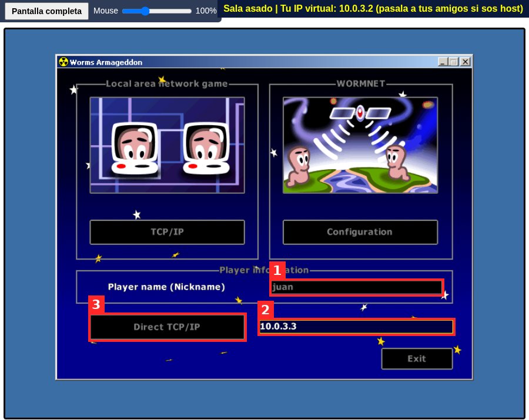Screen dimensions: 529x420
Task: Close the Worms Armageddon window
Action: (x=466, y=62)
